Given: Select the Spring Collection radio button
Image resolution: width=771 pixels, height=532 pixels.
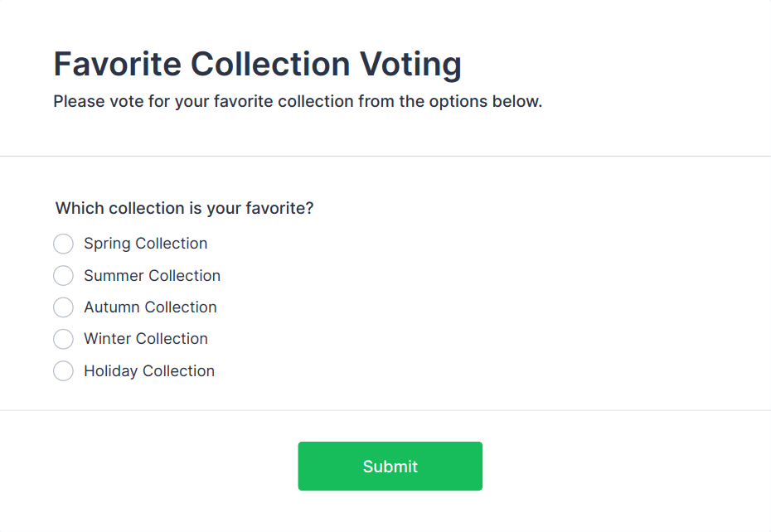Looking at the screenshot, I should point(63,244).
